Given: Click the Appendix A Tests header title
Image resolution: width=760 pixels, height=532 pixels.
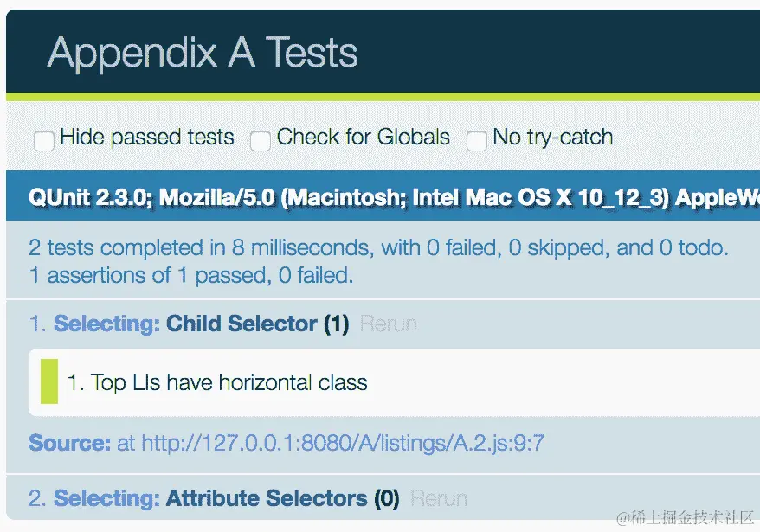Looking at the screenshot, I should 203,53.
